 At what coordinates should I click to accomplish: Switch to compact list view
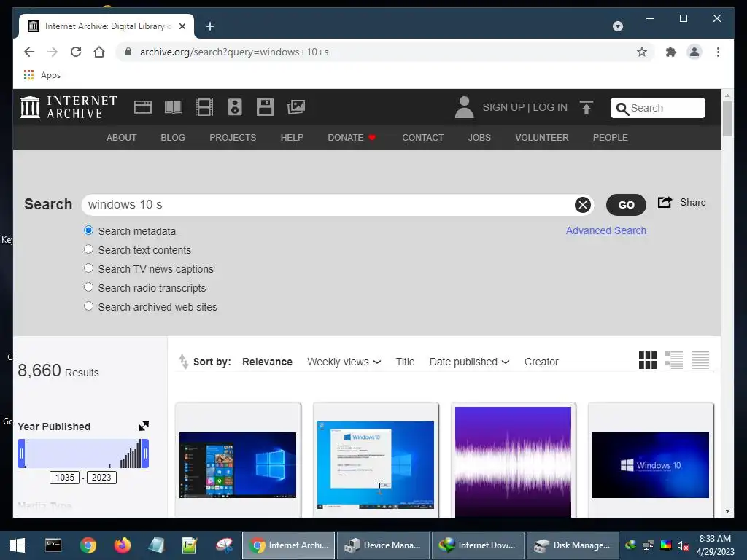[x=700, y=360]
